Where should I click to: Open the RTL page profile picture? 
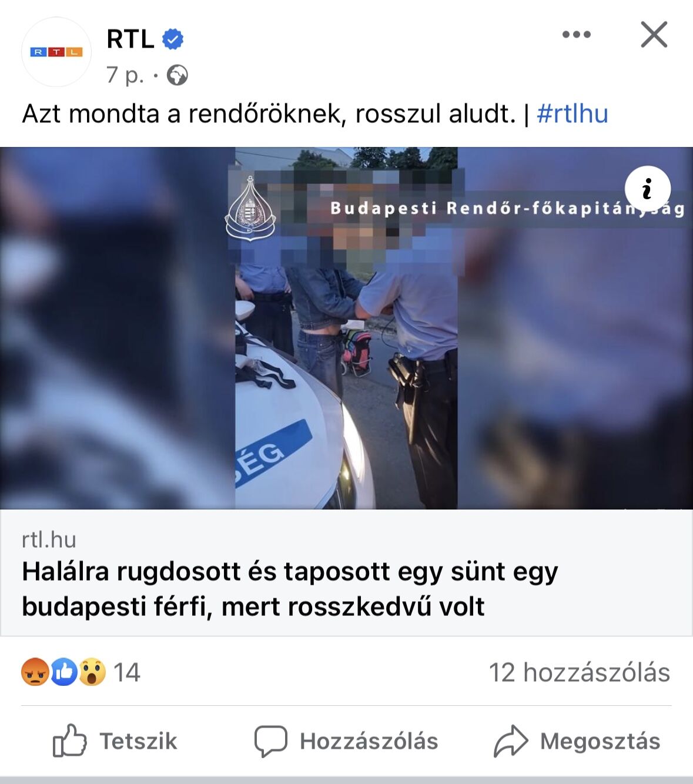coord(56,52)
